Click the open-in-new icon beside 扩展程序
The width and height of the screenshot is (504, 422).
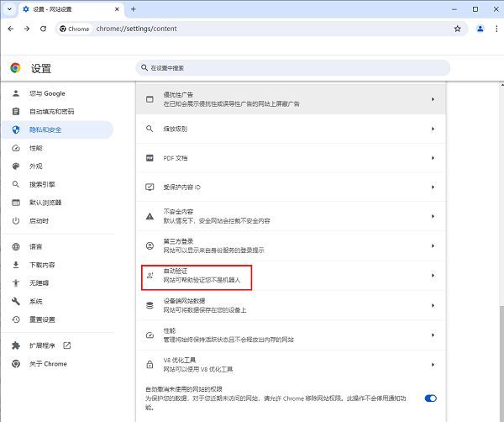[x=67, y=346]
